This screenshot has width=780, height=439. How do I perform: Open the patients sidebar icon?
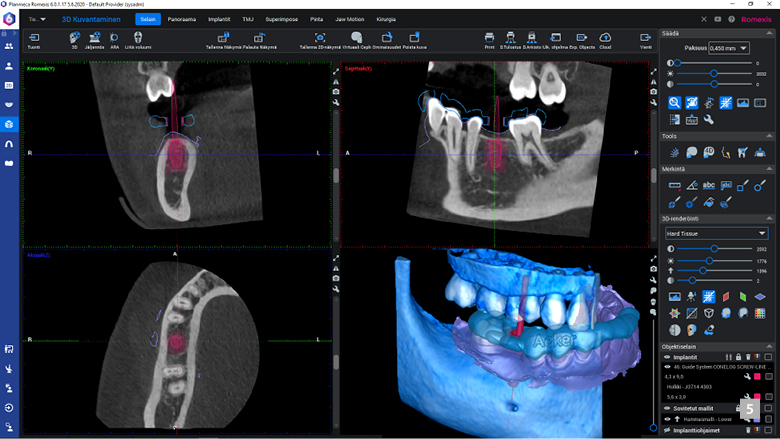9,46
